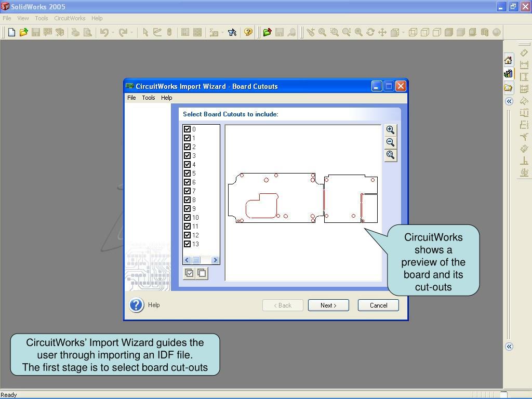Viewport: 532px width, 399px height.
Task: Click the board outline preview area
Action: coord(303,203)
